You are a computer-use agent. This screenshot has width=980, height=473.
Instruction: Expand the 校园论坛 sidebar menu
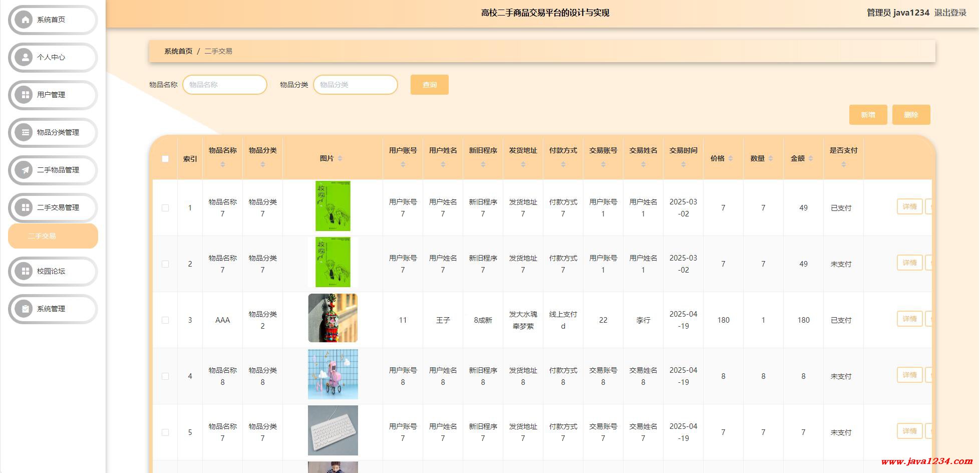click(x=53, y=272)
